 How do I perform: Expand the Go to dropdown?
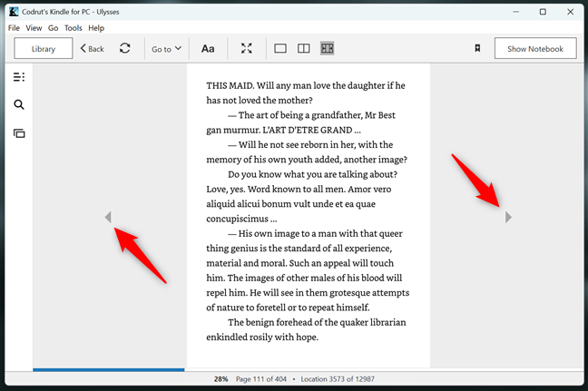coord(166,49)
